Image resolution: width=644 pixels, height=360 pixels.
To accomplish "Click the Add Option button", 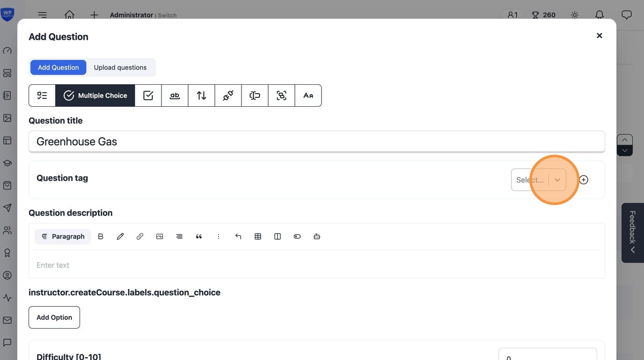I will tap(54, 317).
